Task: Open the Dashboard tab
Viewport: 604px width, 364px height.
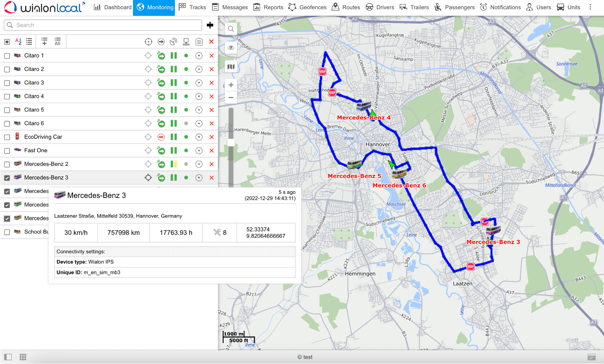Action: (x=112, y=7)
